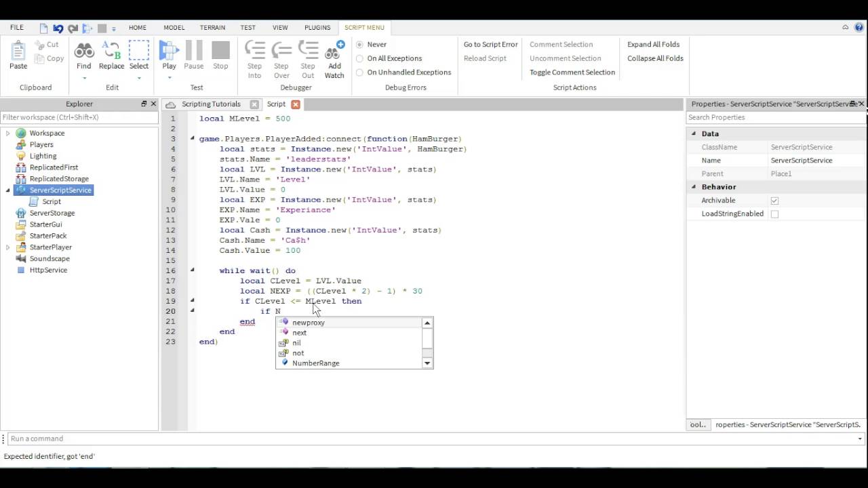Open the Play dropdown arrow
The image size is (868, 488).
pyautogui.click(x=169, y=78)
